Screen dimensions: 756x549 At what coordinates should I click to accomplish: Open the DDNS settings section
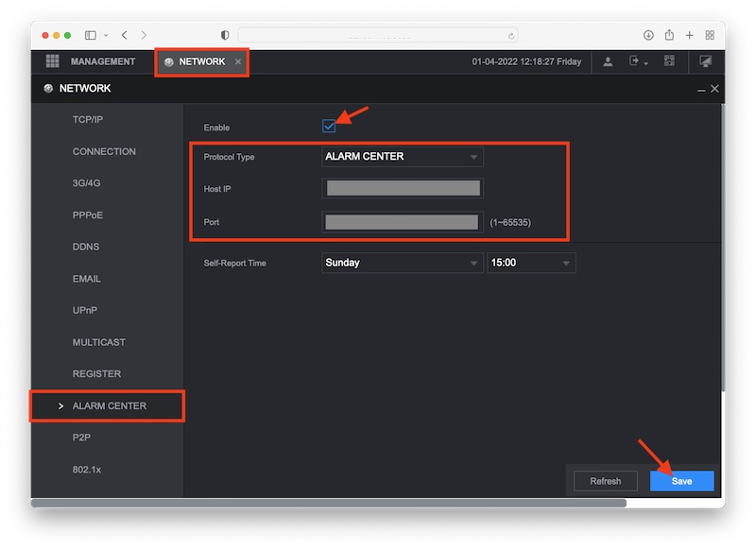click(86, 247)
